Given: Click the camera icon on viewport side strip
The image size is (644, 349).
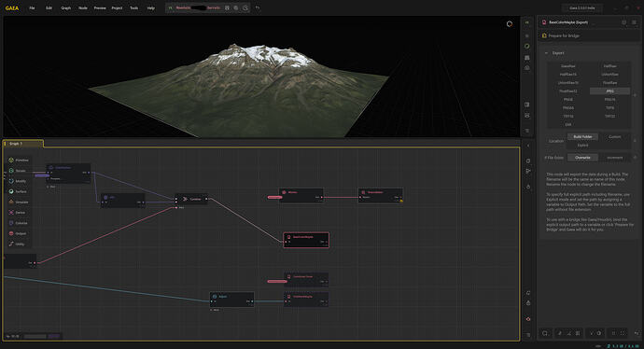Looking at the screenshot, I should tap(527, 68).
